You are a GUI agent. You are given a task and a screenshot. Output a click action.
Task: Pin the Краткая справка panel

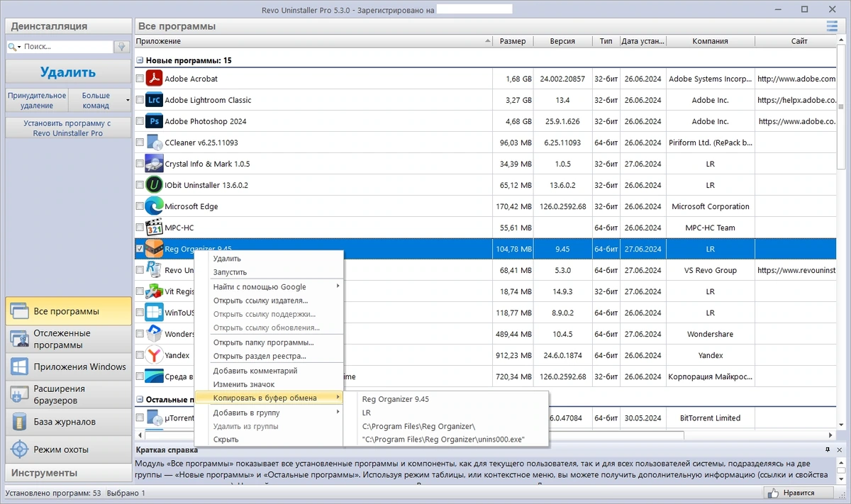pyautogui.click(x=827, y=449)
